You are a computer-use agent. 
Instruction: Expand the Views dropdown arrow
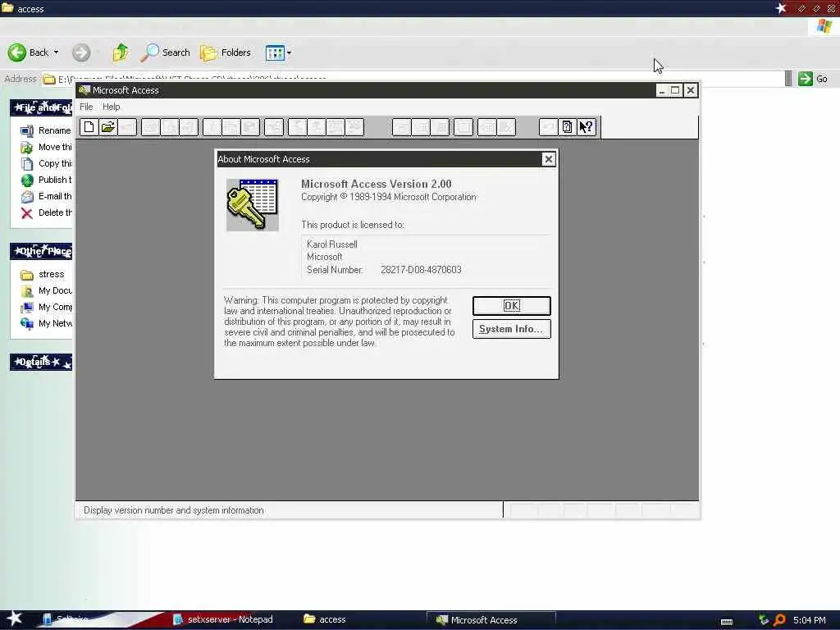click(290, 52)
